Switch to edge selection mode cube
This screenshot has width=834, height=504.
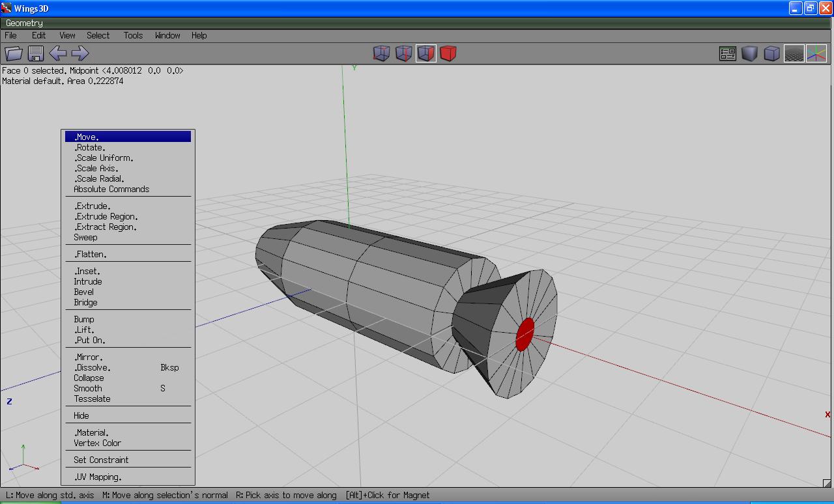tap(403, 53)
